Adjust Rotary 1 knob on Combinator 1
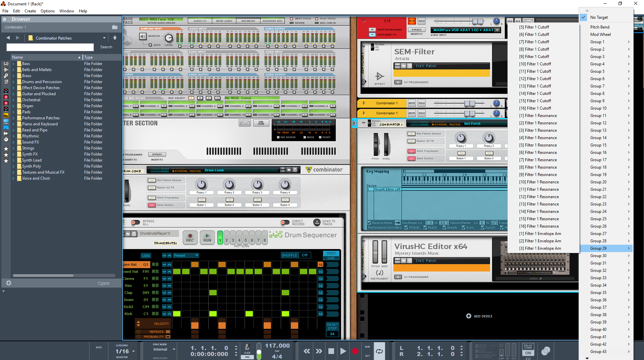Viewport: 644px width, 360px height. [x=461, y=137]
